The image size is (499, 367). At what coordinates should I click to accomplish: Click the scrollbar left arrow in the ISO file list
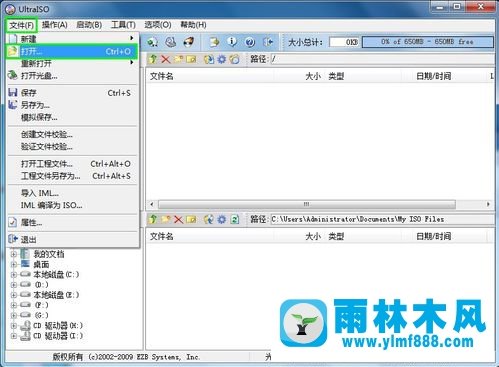pyautogui.click(x=152, y=204)
